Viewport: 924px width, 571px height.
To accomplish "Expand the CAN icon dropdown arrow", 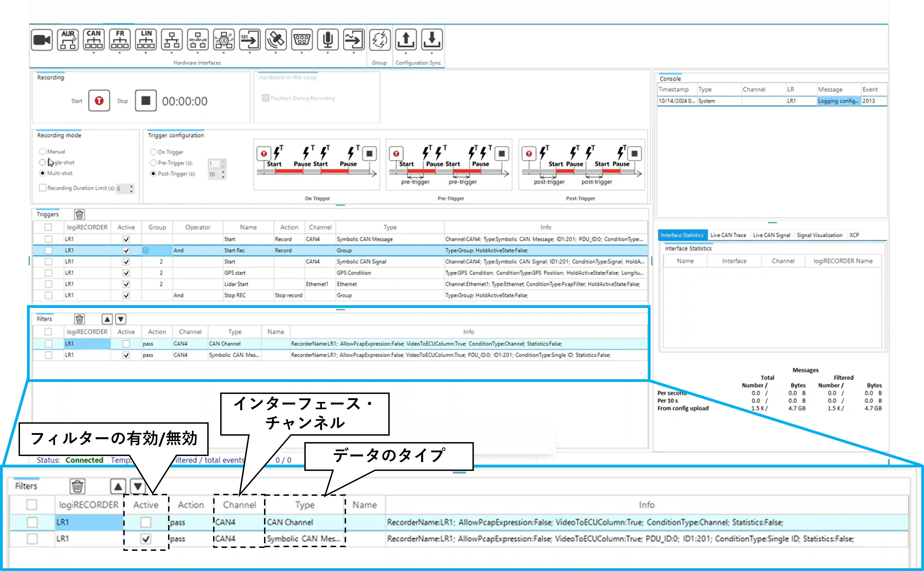I will [x=94, y=53].
